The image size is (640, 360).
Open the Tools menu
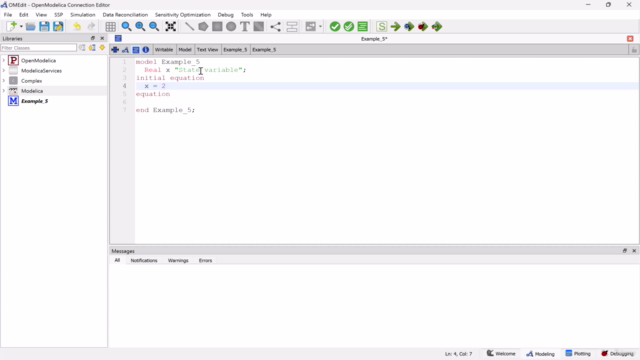coord(247,15)
